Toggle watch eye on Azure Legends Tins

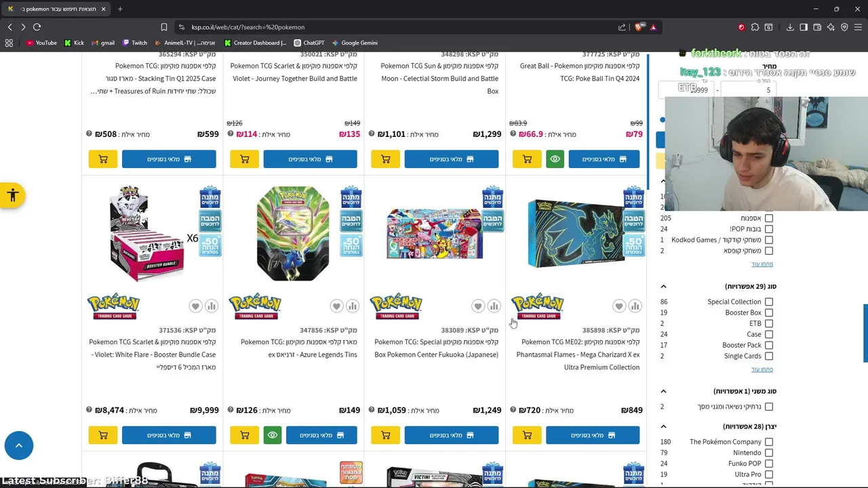point(273,435)
